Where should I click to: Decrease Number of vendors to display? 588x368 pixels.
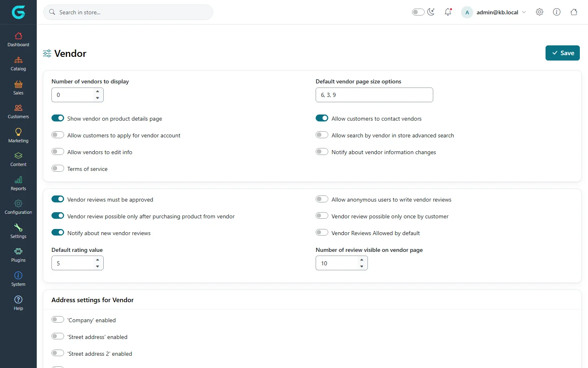click(98, 98)
